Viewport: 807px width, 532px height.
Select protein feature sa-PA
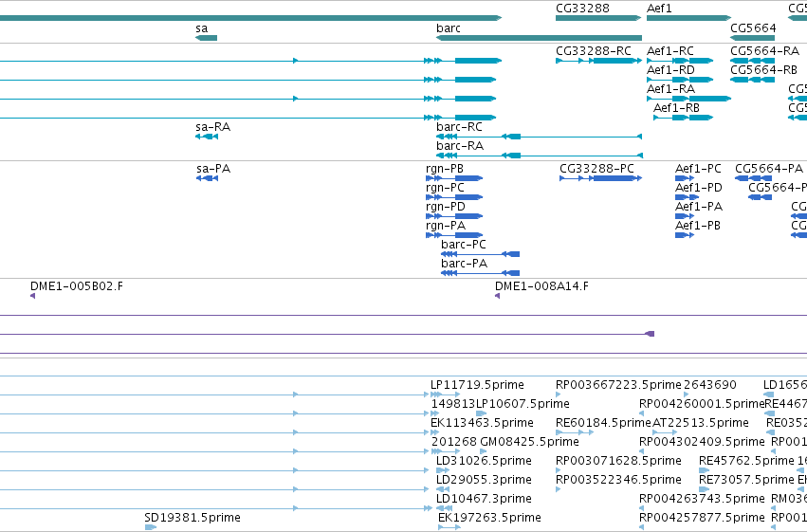207,178
